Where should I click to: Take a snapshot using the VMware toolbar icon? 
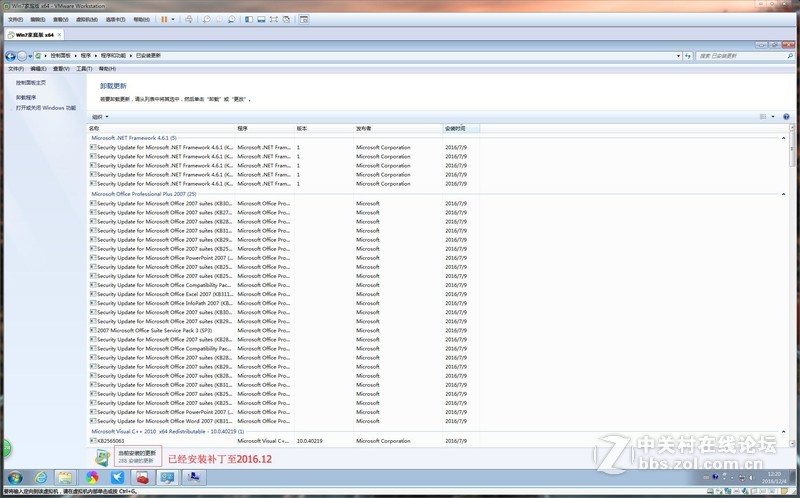tap(207, 19)
